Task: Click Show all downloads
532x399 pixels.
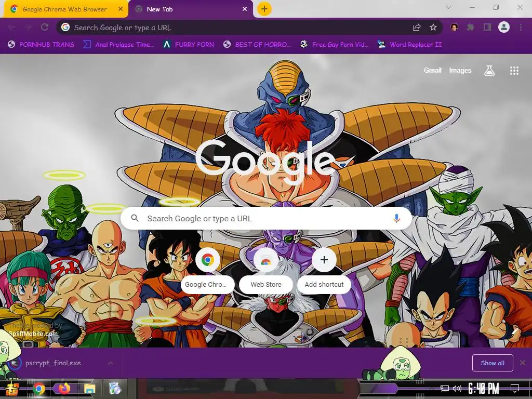Action: tap(493, 363)
